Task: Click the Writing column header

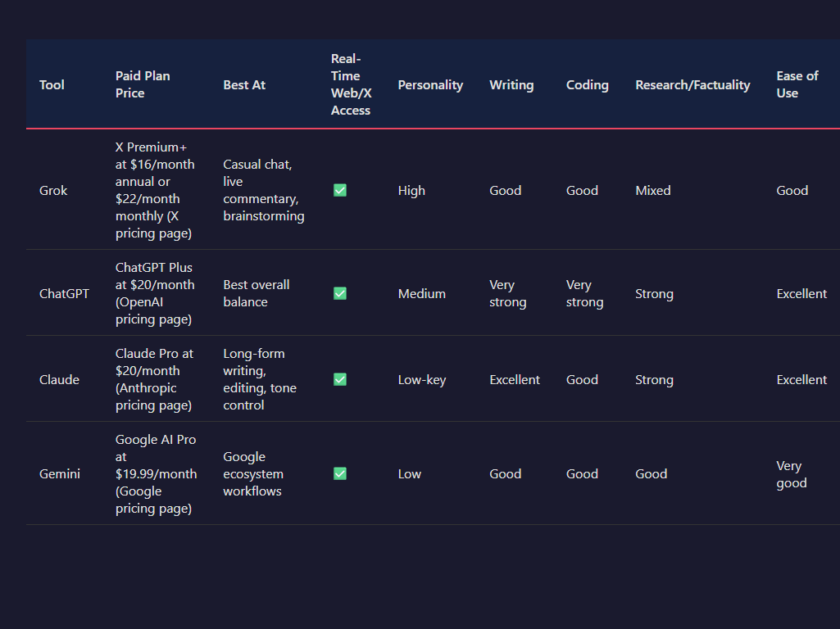Action: (x=511, y=84)
